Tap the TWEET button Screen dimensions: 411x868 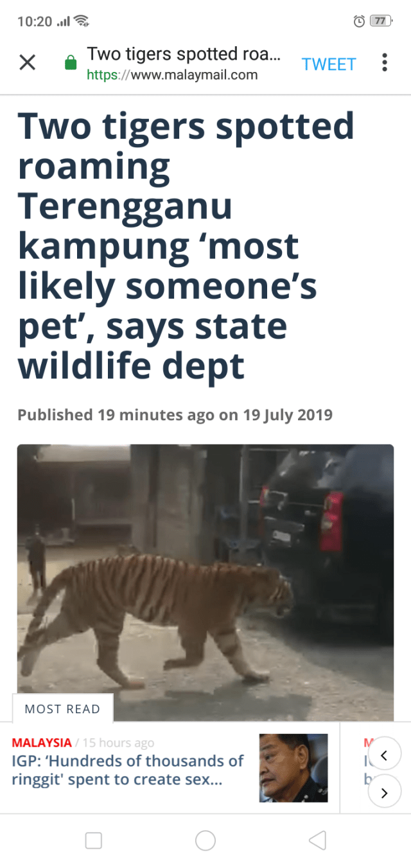(329, 64)
